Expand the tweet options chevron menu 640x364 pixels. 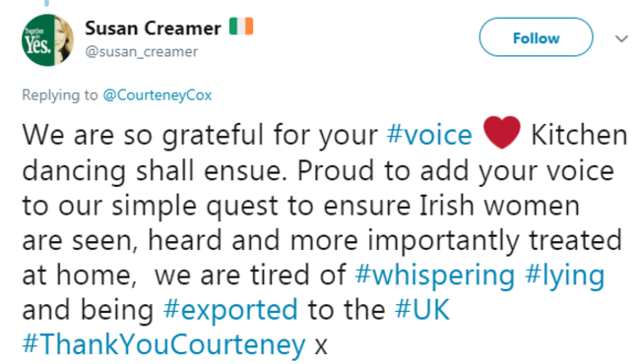coord(621,38)
